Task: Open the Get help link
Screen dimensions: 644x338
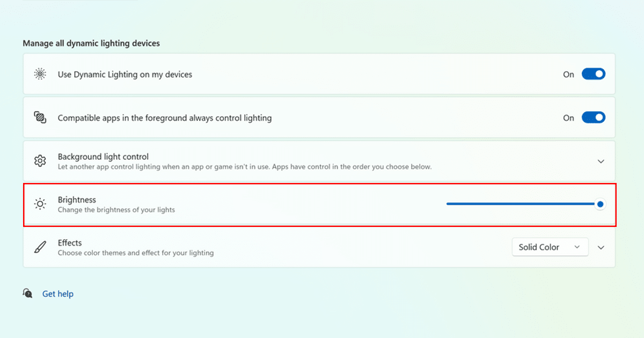Action: click(58, 294)
